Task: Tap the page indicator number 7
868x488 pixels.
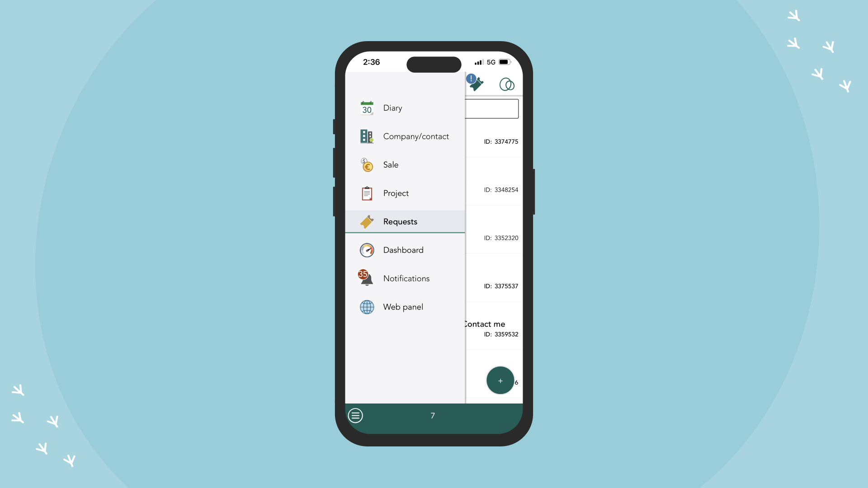Action: [x=434, y=415]
